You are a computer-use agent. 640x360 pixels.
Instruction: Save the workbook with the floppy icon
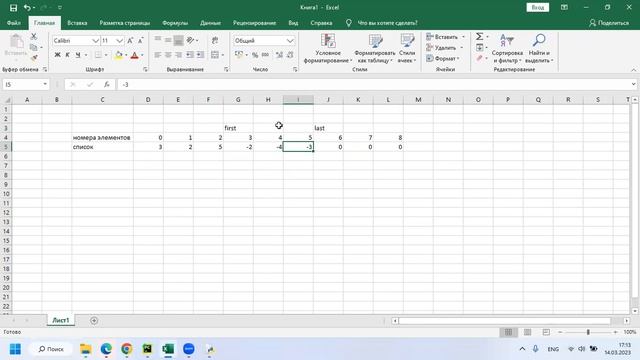(13, 7)
